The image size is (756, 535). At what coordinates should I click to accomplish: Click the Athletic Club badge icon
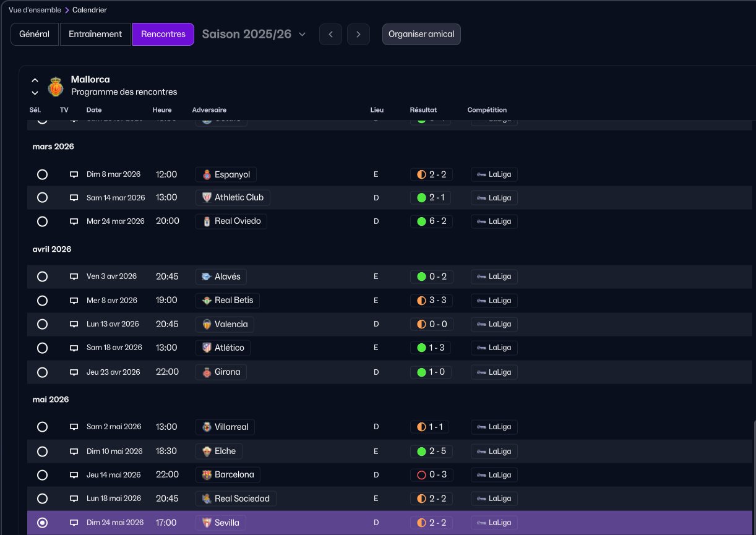(207, 197)
